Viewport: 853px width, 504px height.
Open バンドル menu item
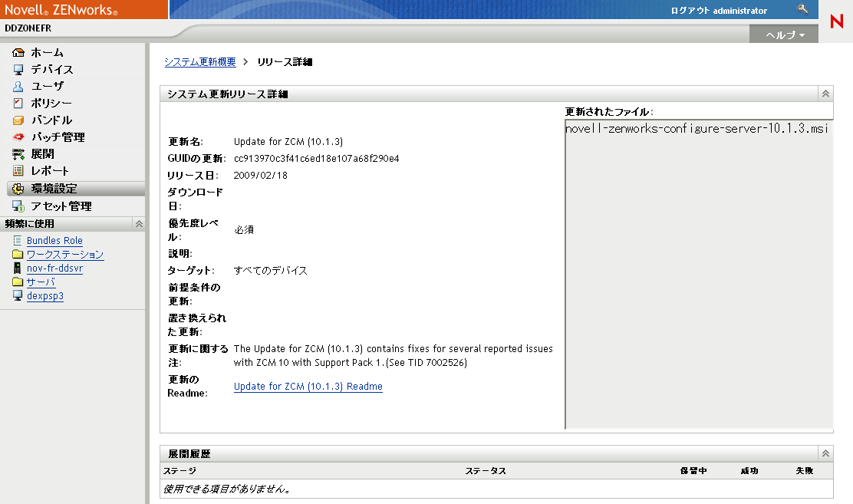tap(51, 120)
